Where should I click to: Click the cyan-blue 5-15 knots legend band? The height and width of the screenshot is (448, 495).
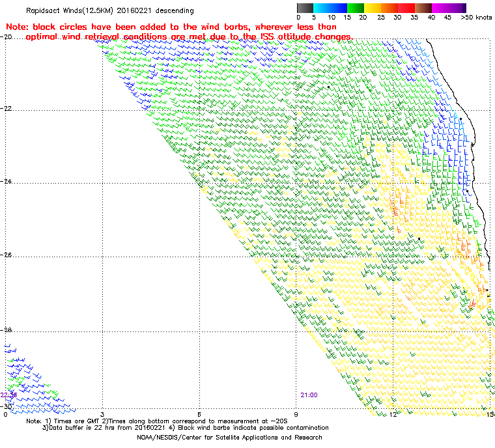click(x=330, y=8)
